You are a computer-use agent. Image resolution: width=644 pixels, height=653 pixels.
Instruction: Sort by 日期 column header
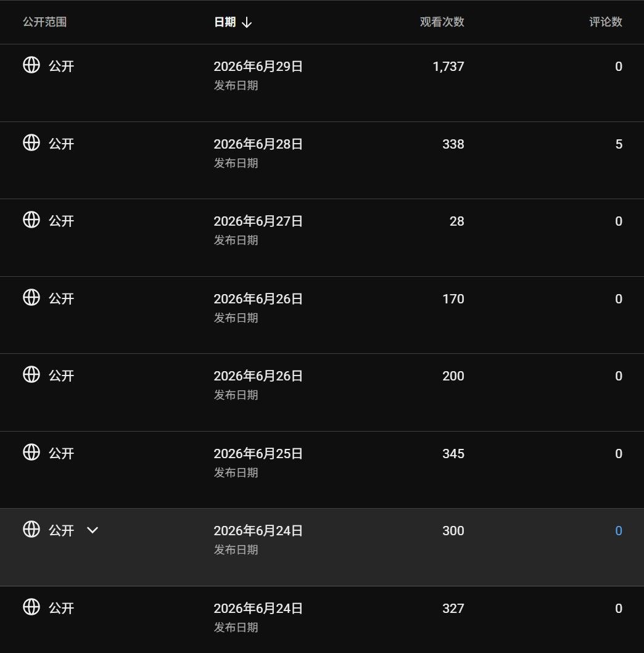click(225, 22)
